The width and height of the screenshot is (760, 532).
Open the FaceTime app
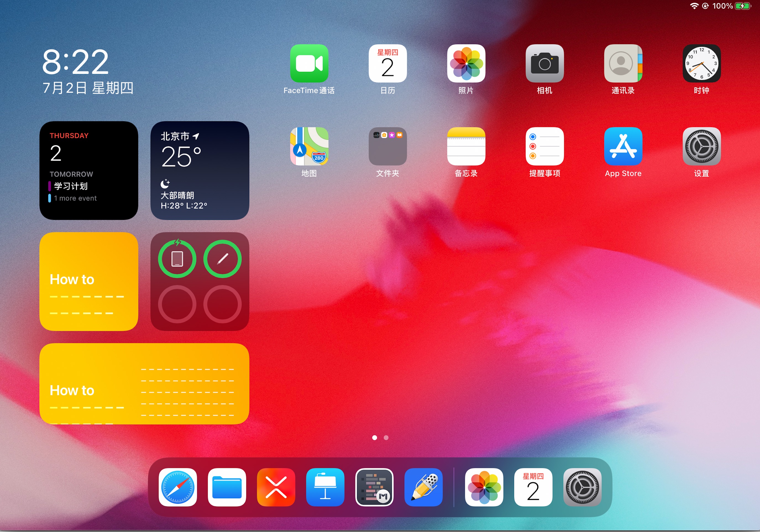tap(309, 63)
